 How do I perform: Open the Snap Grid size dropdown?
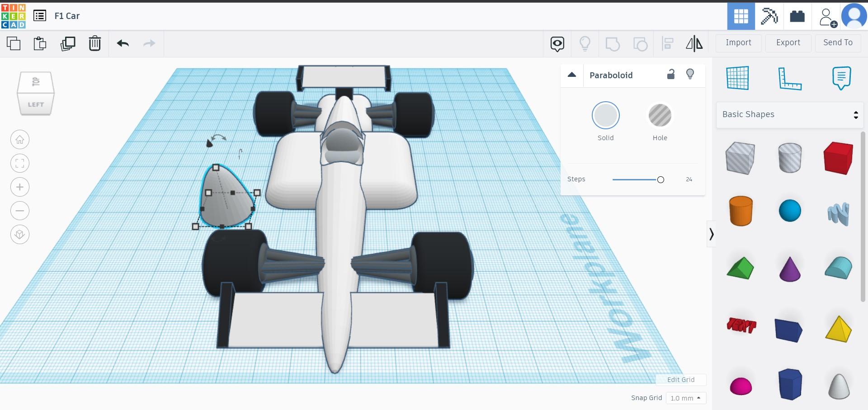click(x=686, y=398)
